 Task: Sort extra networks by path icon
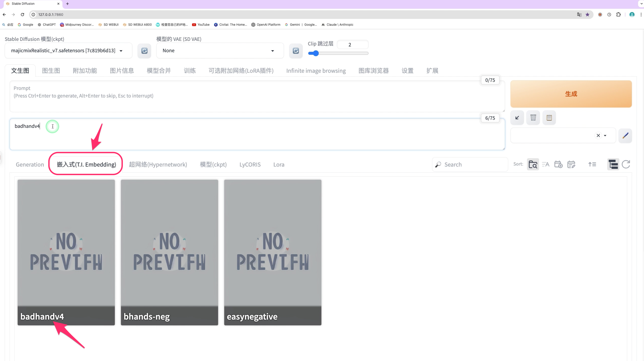click(533, 165)
